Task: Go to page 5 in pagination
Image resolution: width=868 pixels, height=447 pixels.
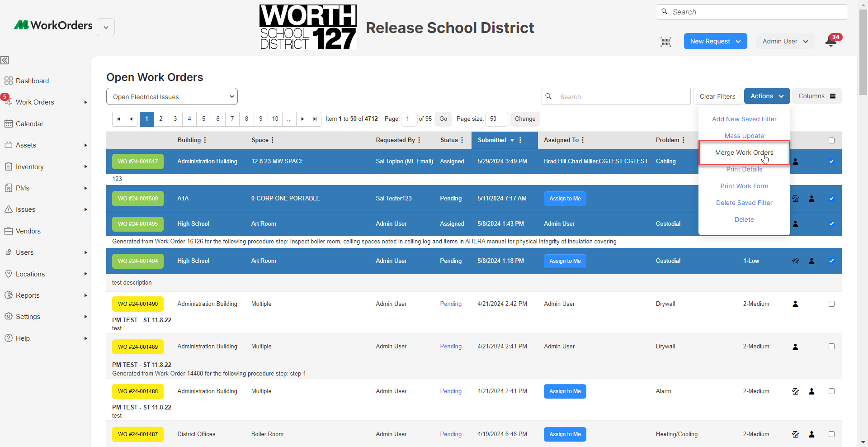Action: tap(203, 119)
